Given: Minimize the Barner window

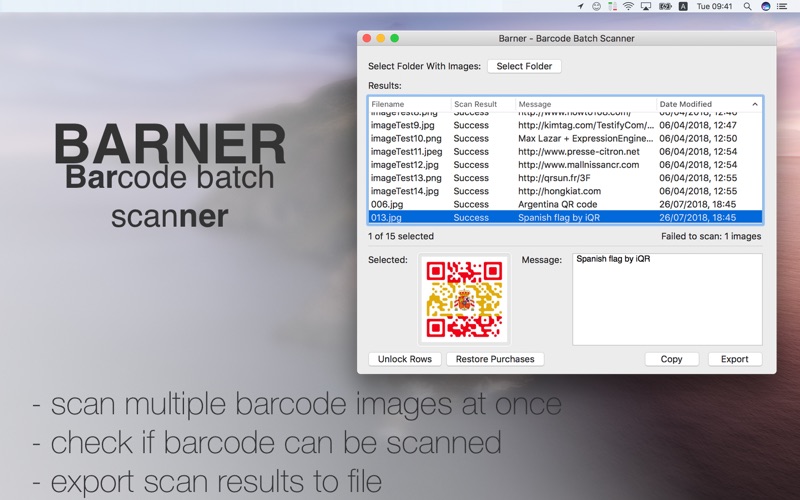Looking at the screenshot, I should [381, 38].
